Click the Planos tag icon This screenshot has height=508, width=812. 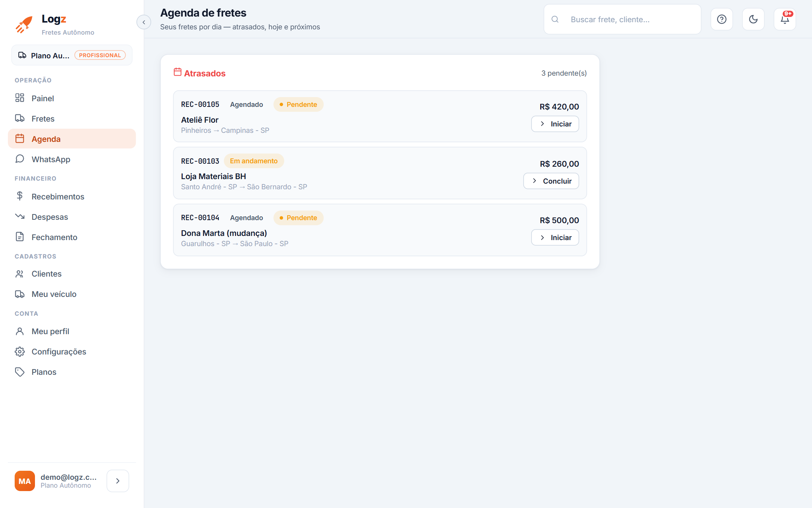pos(20,372)
